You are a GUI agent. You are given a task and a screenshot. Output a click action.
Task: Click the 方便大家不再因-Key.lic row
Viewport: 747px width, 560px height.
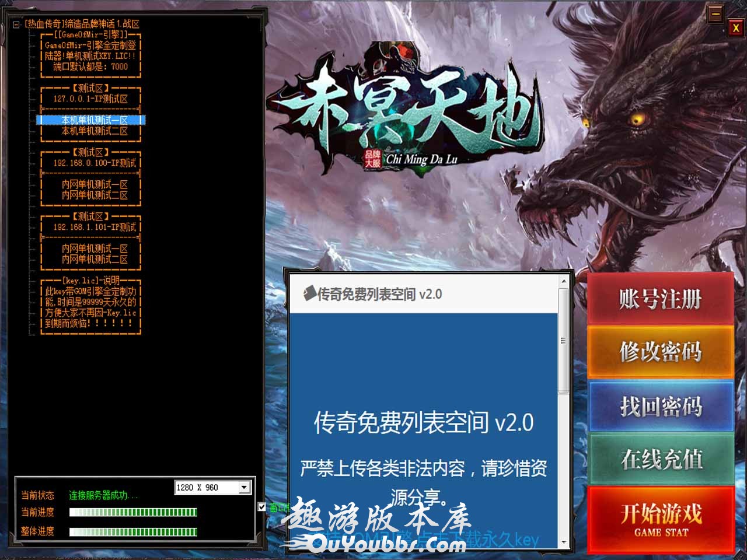[90, 313]
